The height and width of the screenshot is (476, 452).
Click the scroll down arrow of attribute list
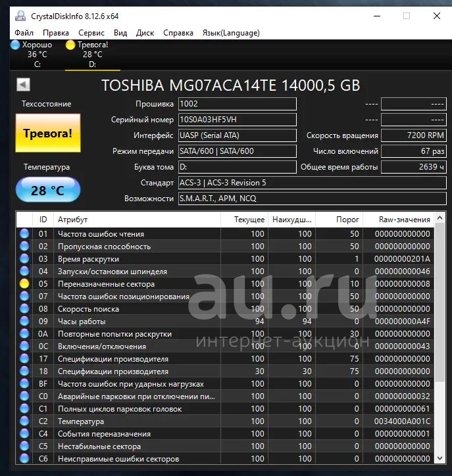tap(439, 458)
